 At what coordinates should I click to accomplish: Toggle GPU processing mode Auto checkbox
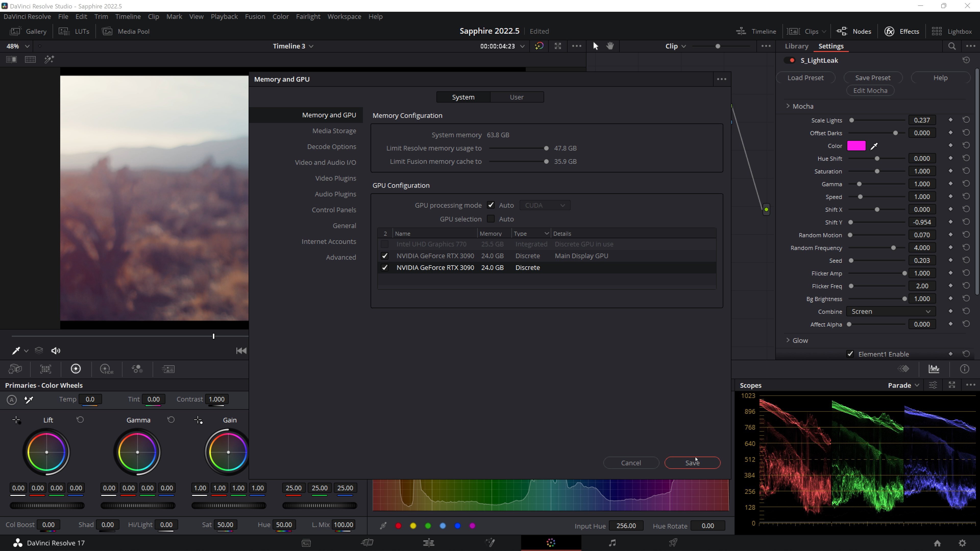(x=491, y=205)
